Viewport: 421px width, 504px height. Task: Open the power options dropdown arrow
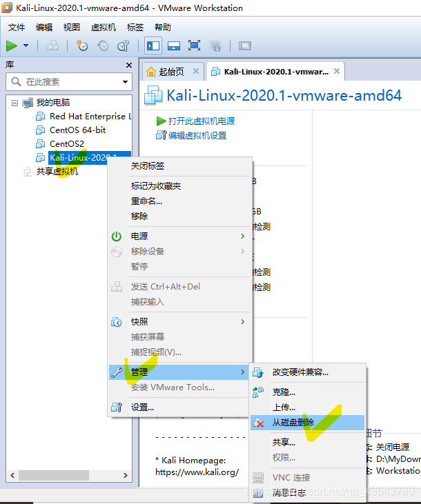coord(26,46)
